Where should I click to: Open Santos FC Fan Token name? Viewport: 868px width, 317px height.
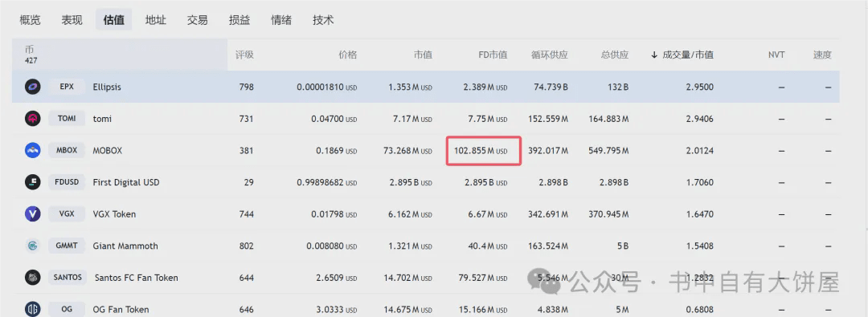tap(136, 277)
